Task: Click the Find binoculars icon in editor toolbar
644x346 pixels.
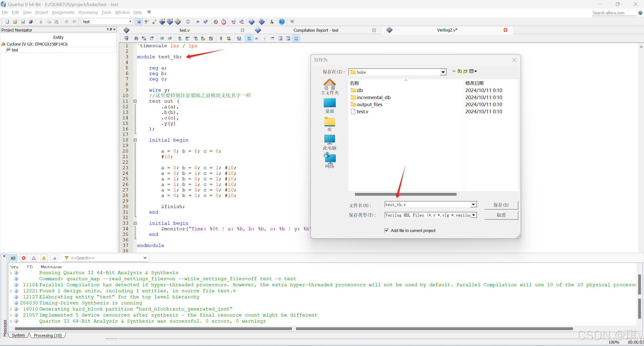Action: pyautogui.click(x=136, y=38)
